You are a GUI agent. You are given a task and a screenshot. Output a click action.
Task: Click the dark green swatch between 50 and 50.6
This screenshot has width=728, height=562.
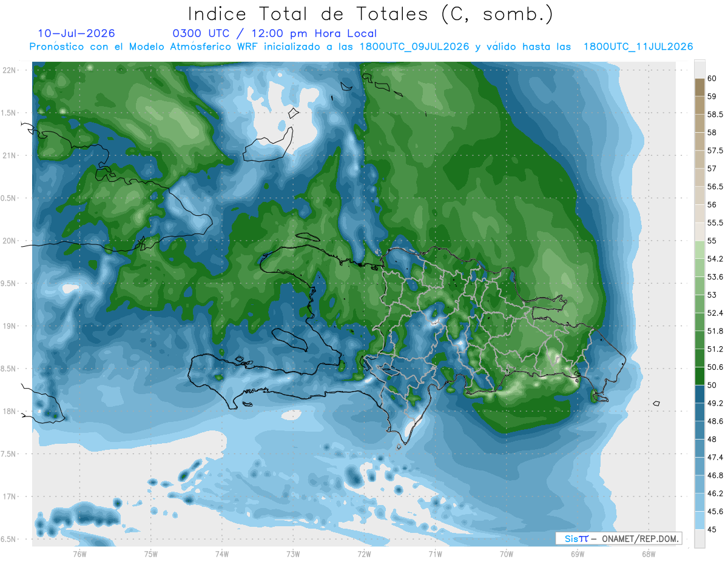pyautogui.click(x=699, y=376)
